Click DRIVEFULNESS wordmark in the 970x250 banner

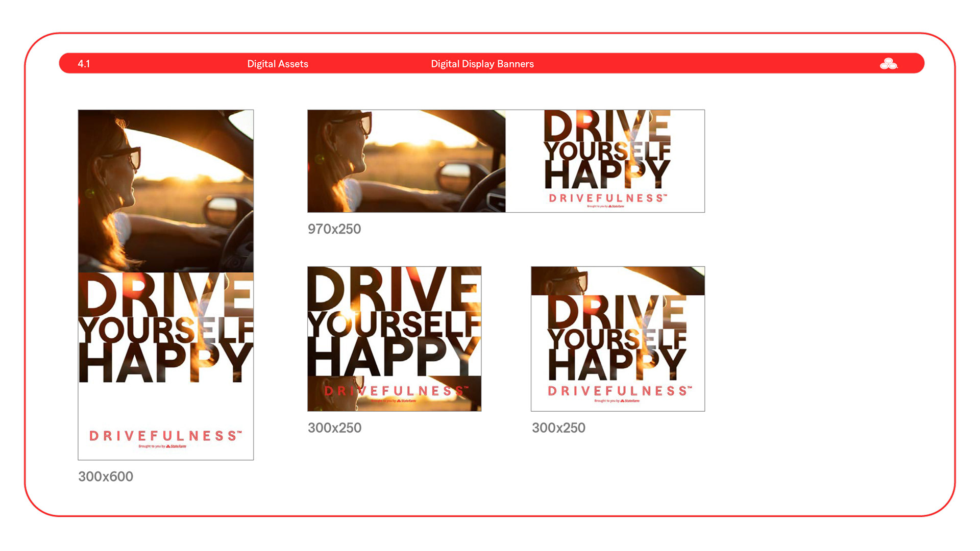click(607, 198)
